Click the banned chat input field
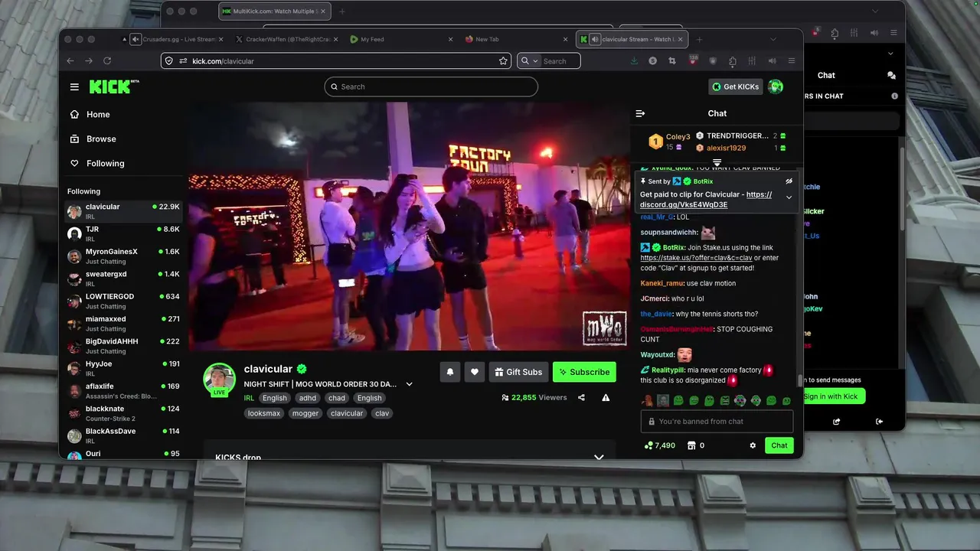The width and height of the screenshot is (980, 551). pos(717,422)
